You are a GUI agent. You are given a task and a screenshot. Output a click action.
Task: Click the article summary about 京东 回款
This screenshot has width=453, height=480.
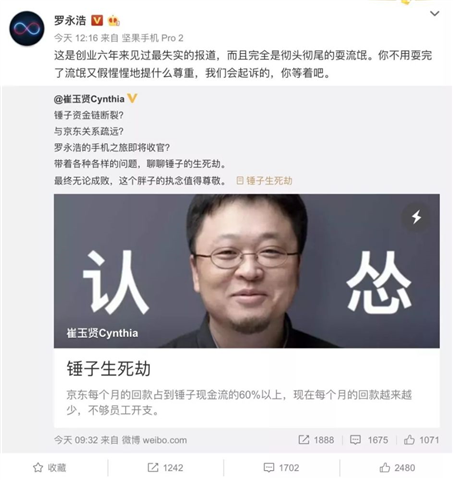pyautogui.click(x=239, y=402)
